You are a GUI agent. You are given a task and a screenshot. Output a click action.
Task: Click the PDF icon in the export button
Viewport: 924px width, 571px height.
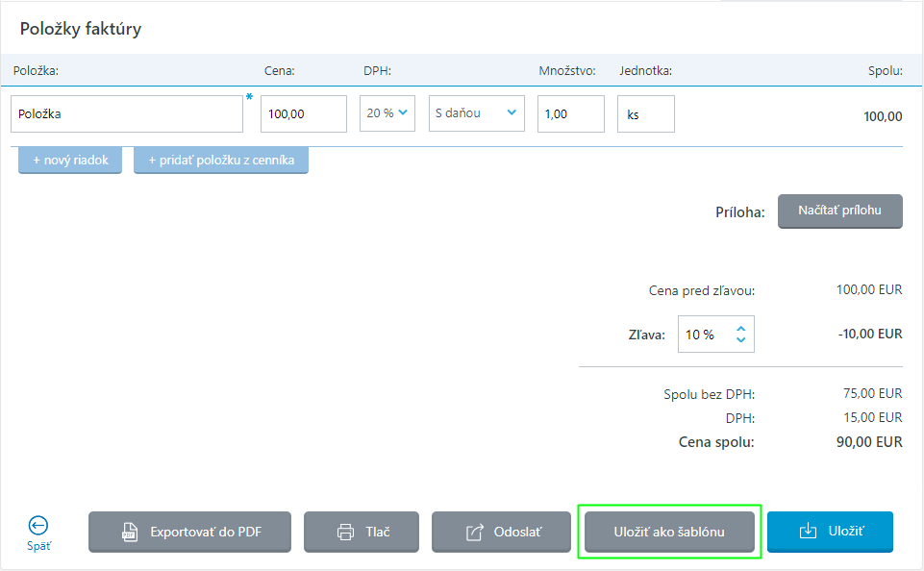129,532
